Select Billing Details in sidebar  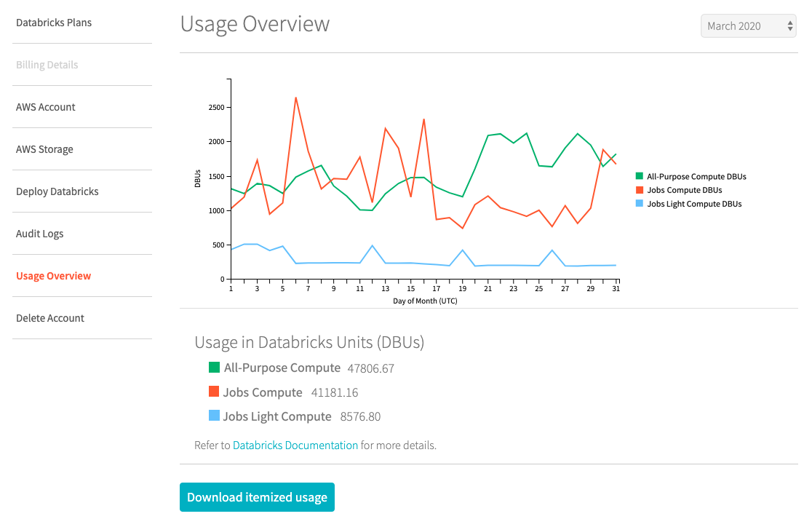pyautogui.click(x=47, y=65)
